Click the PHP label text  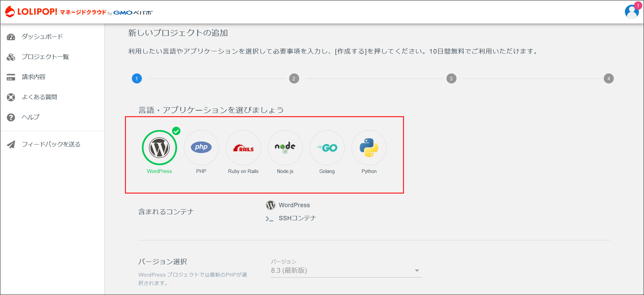(201, 171)
